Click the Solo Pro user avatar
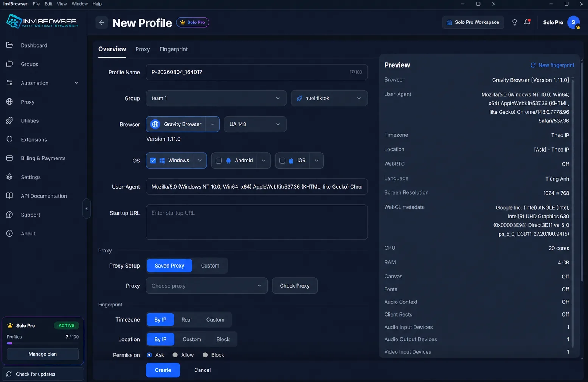 pyautogui.click(x=574, y=22)
